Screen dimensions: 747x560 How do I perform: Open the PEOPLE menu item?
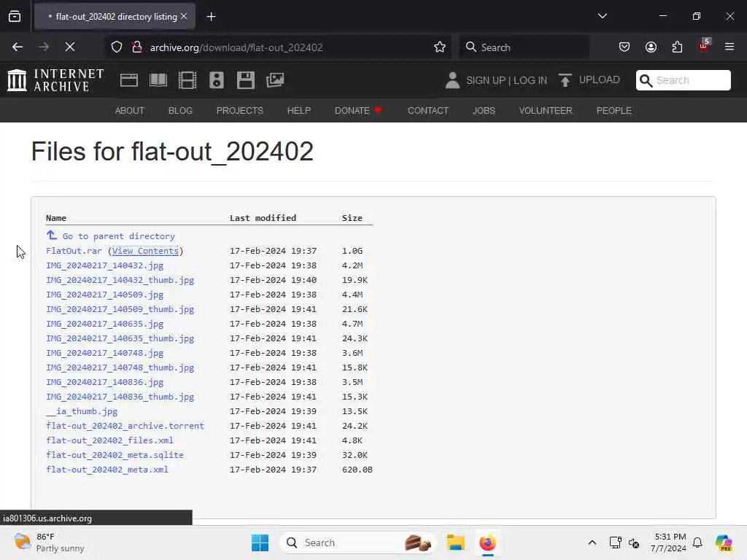(x=614, y=111)
